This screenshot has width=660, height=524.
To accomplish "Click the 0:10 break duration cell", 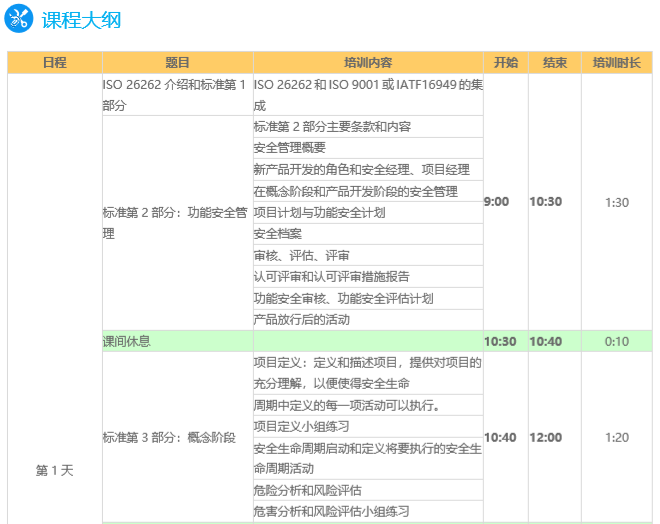I will (617, 341).
